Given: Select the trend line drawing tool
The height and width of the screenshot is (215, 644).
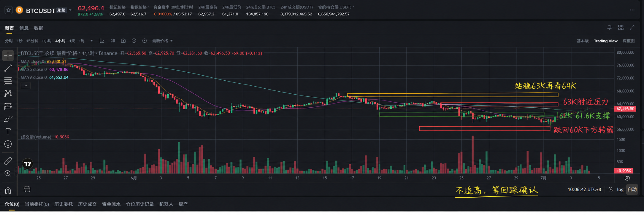Looking at the screenshot, I should (x=8, y=68).
